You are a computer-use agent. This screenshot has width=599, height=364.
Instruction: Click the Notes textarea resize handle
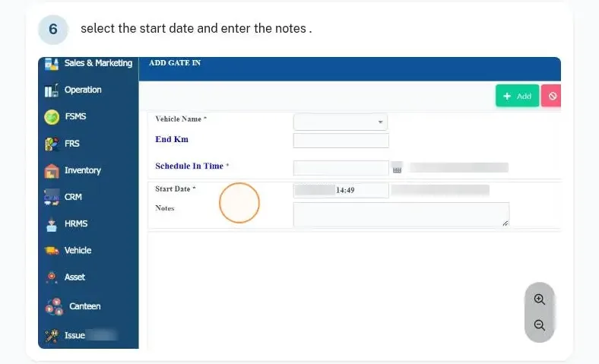tap(506, 223)
